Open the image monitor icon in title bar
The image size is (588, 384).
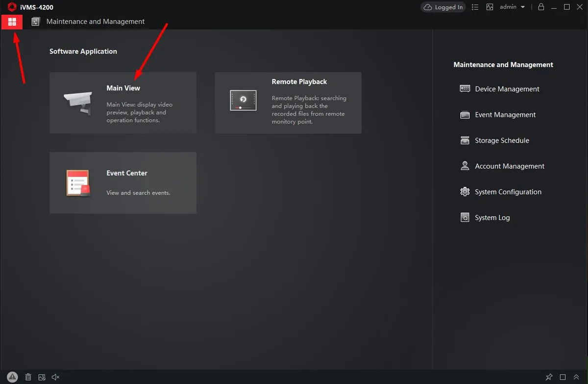[x=490, y=7]
